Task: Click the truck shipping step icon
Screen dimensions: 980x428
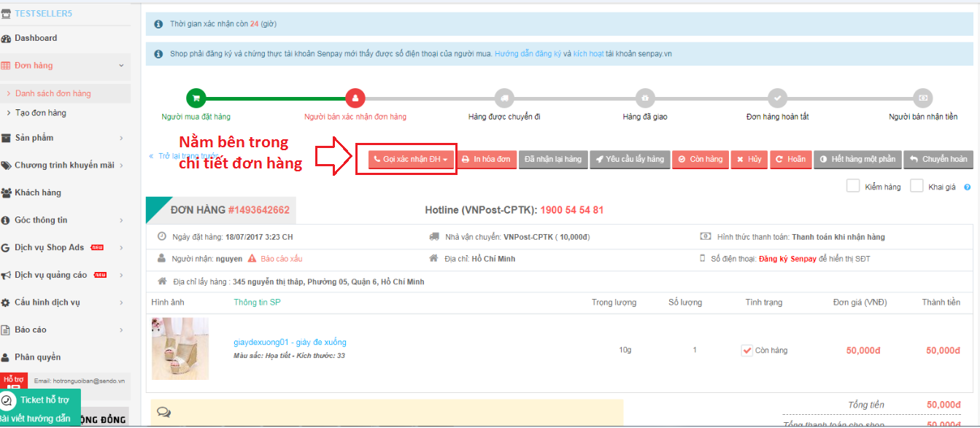Action: click(503, 98)
